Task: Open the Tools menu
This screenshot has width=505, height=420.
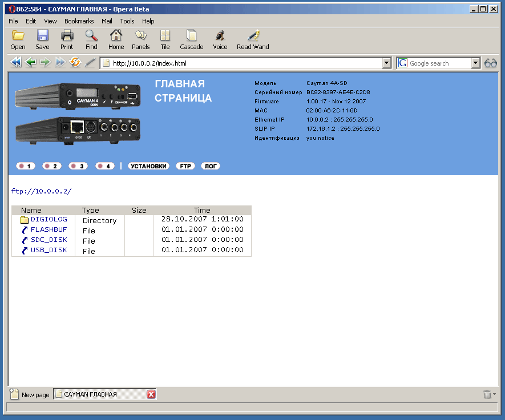Action: click(x=127, y=21)
